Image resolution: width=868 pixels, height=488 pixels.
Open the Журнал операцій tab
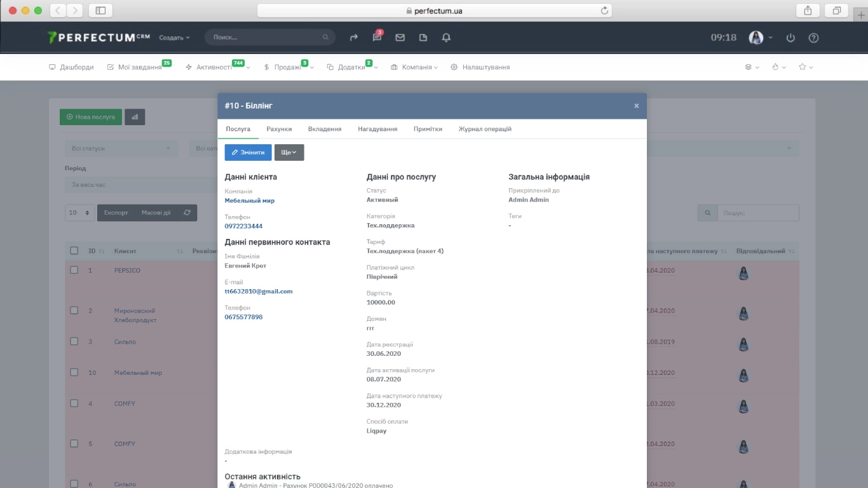click(x=485, y=129)
